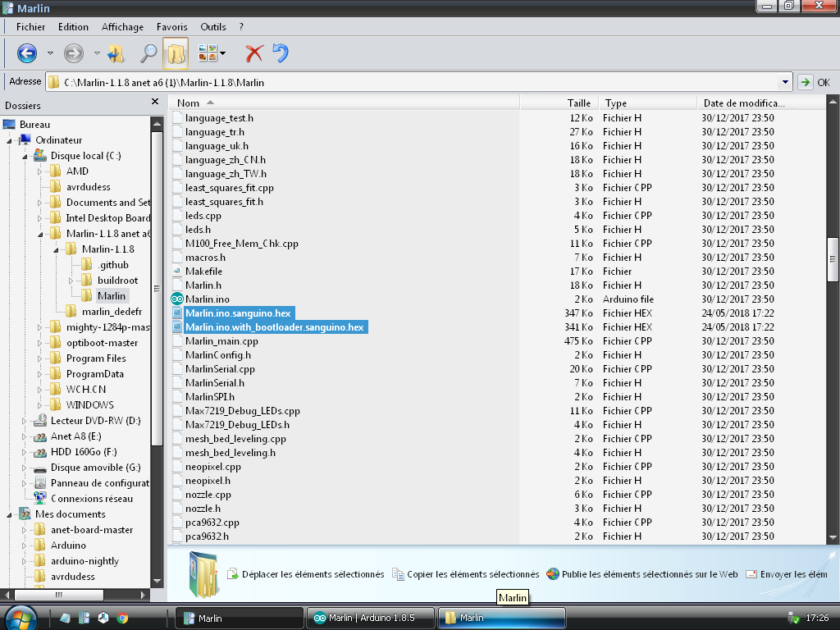Select the Marlin.ino Arduino file icon
Viewport: 840px width, 630px height.
177,299
